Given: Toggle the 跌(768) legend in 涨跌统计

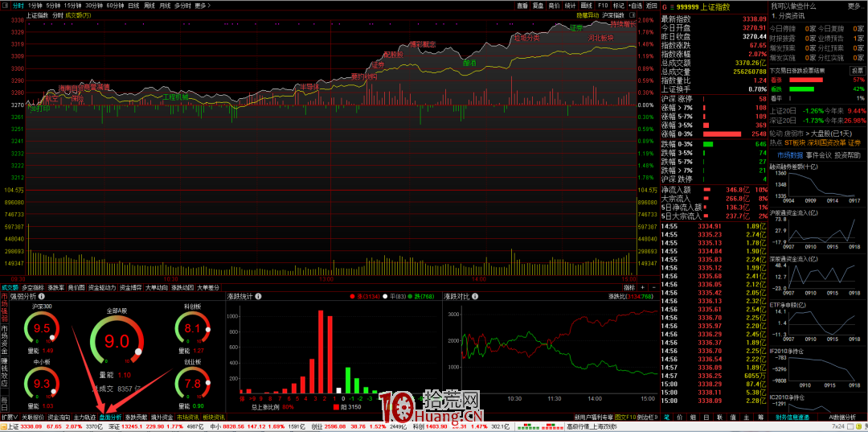Looking at the screenshot, I should click(420, 296).
